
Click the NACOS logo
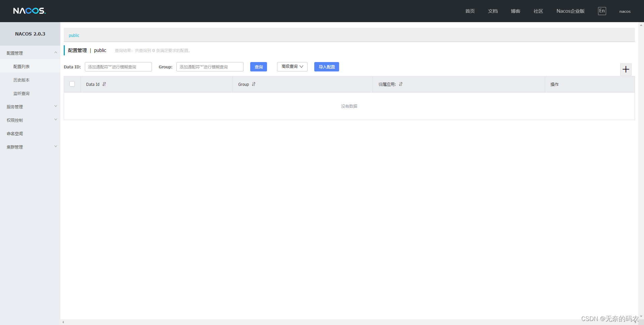[x=30, y=11]
